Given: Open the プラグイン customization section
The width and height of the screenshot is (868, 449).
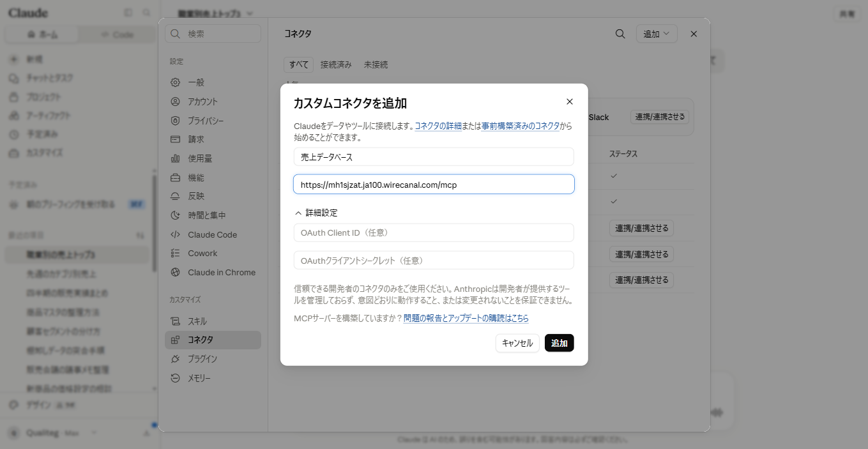Looking at the screenshot, I should pyautogui.click(x=213, y=359).
